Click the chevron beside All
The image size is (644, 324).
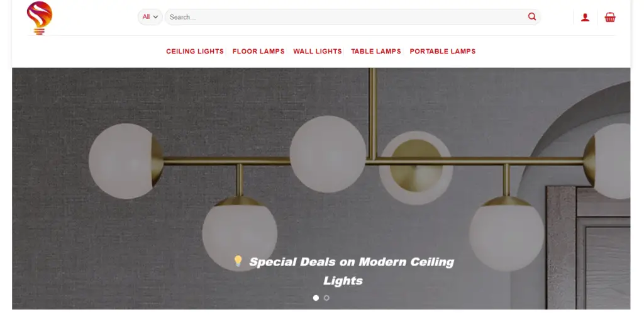156,17
